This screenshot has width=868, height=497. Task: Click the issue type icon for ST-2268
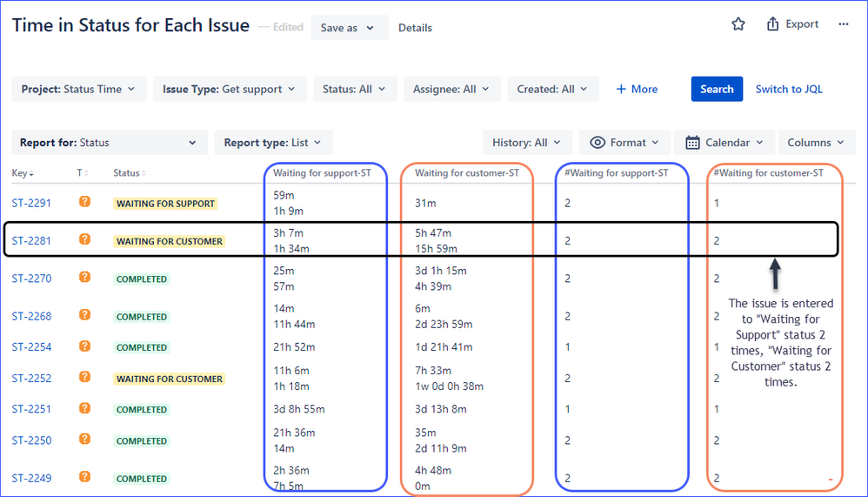pyautogui.click(x=84, y=315)
